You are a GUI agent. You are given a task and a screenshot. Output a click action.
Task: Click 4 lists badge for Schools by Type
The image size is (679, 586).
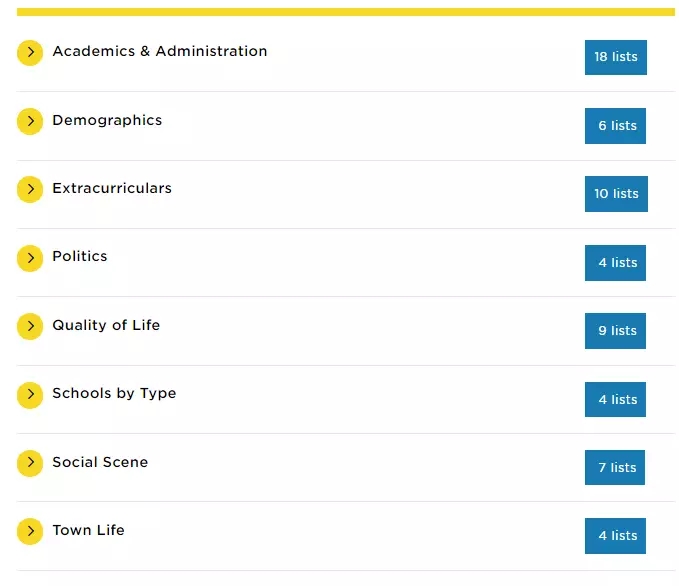pyautogui.click(x=615, y=399)
